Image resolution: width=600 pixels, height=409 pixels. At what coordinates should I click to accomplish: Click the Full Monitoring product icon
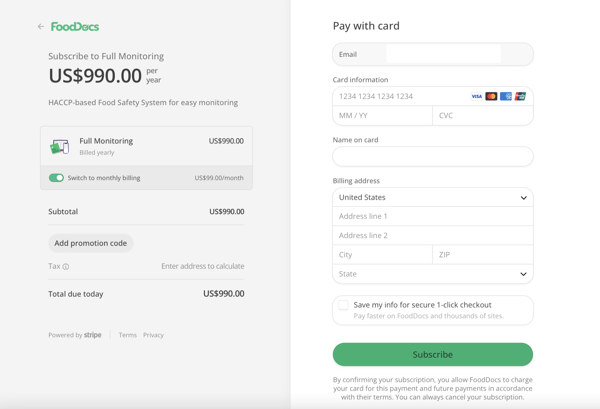(60, 146)
